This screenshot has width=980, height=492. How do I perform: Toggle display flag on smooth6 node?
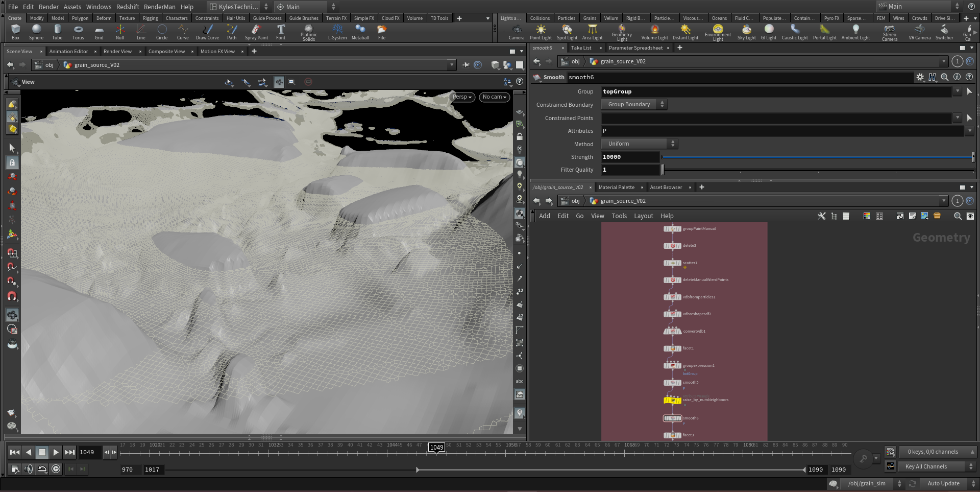(x=679, y=418)
